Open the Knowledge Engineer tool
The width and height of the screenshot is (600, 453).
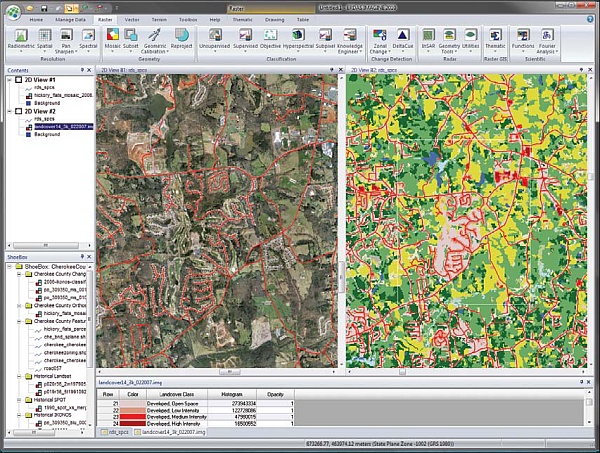pos(350,41)
